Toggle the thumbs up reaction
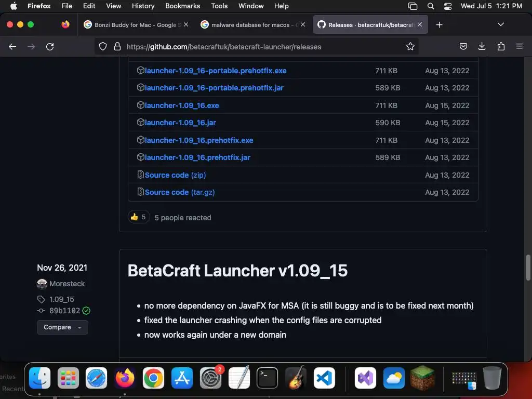This screenshot has width=532, height=399. pos(138,217)
